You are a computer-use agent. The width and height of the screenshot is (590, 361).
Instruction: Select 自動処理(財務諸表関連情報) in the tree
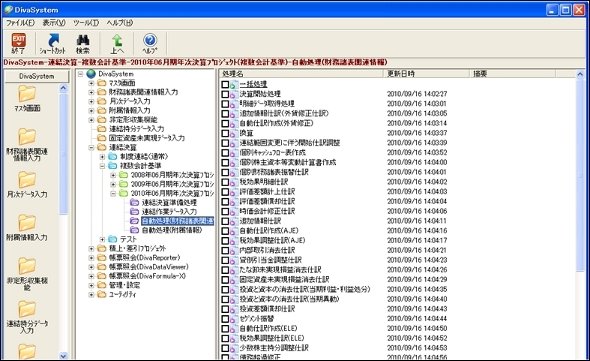(178, 221)
